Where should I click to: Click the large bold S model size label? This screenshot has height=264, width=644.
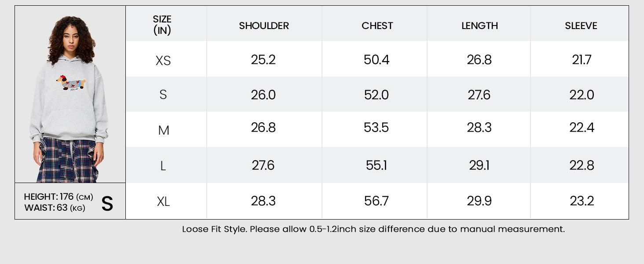107,204
